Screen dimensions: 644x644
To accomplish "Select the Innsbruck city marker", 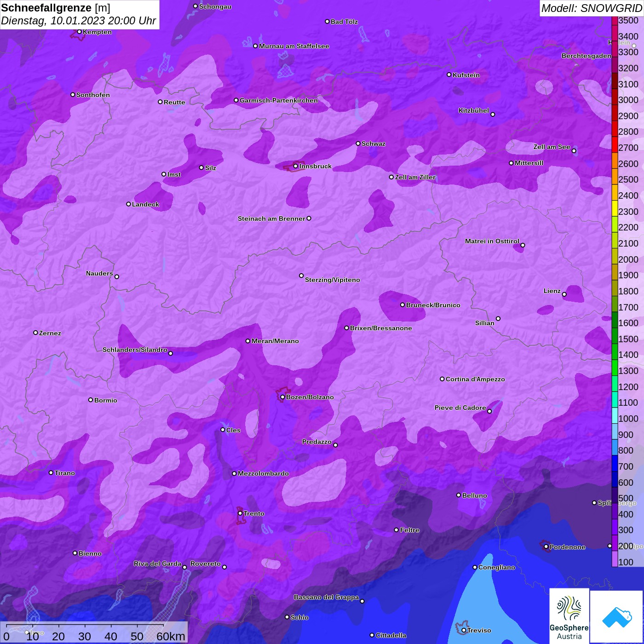I will coord(296,166).
